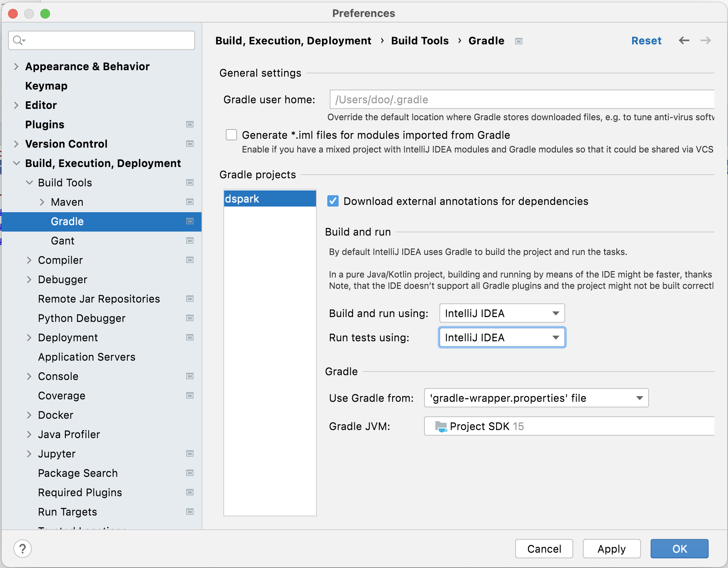728x568 pixels.
Task: Open Coverage settings page
Action: pos(62,395)
